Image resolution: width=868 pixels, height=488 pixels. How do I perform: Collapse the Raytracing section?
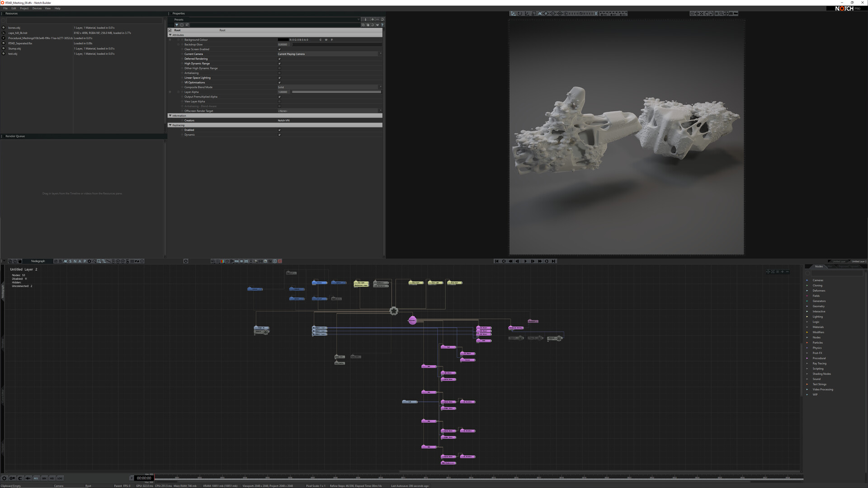point(170,125)
